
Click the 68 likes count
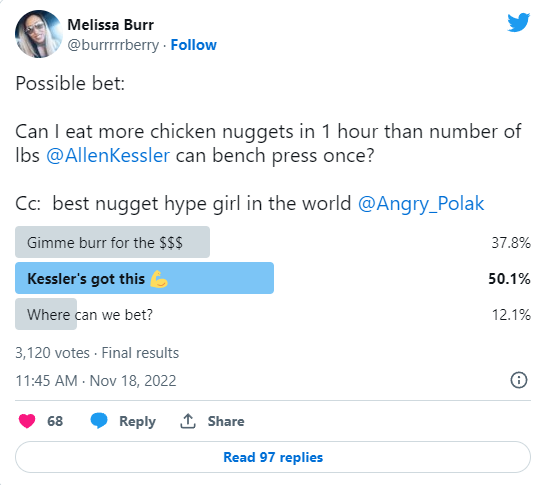pos(55,421)
